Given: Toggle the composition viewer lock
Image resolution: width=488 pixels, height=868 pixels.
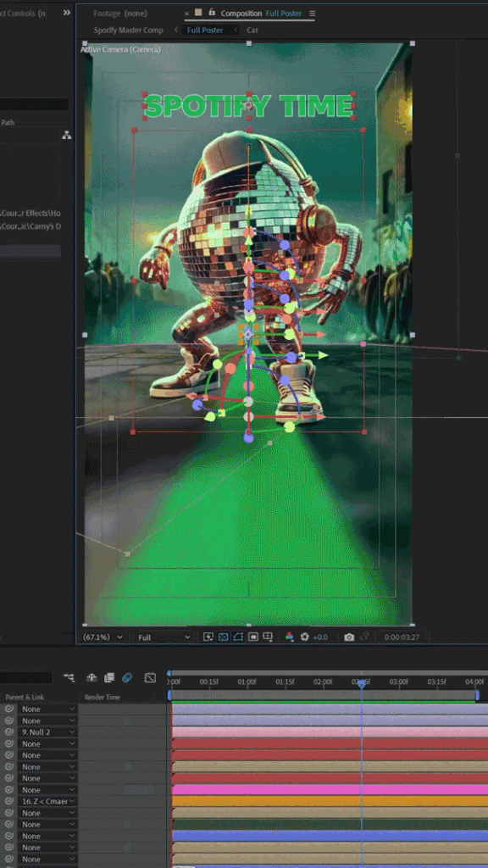Looking at the screenshot, I should click(212, 12).
